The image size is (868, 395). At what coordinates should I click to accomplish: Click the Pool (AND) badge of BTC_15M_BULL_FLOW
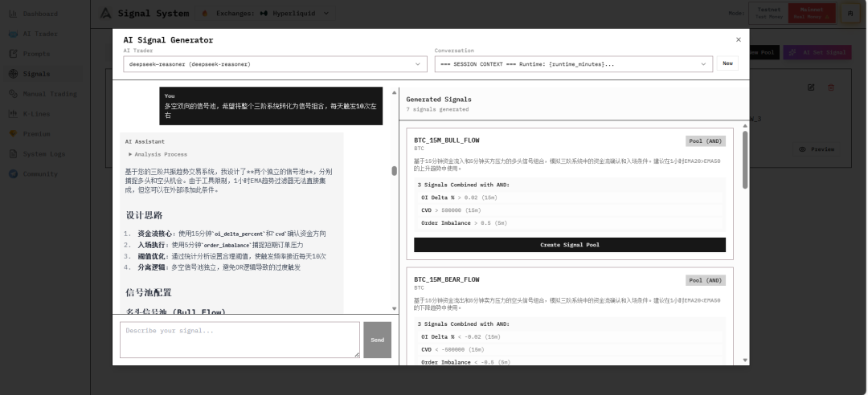(x=706, y=141)
